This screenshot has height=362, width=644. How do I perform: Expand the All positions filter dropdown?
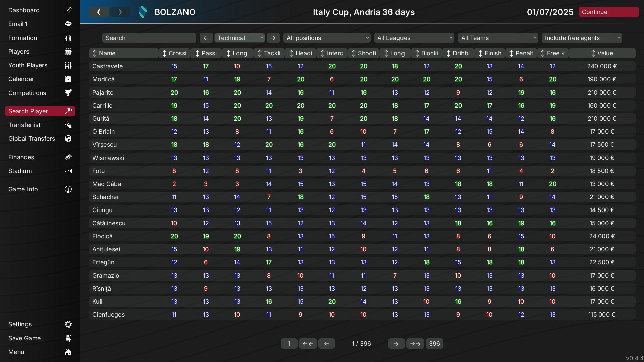click(x=327, y=38)
